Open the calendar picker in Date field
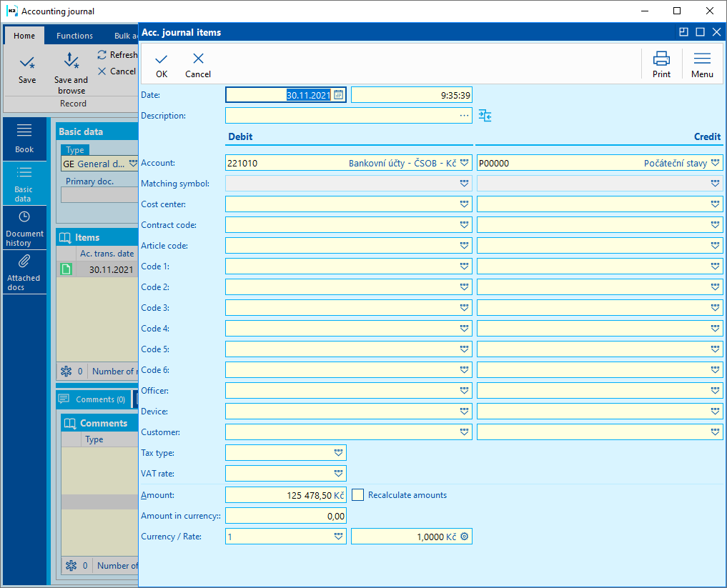This screenshot has width=727, height=588. coord(339,95)
